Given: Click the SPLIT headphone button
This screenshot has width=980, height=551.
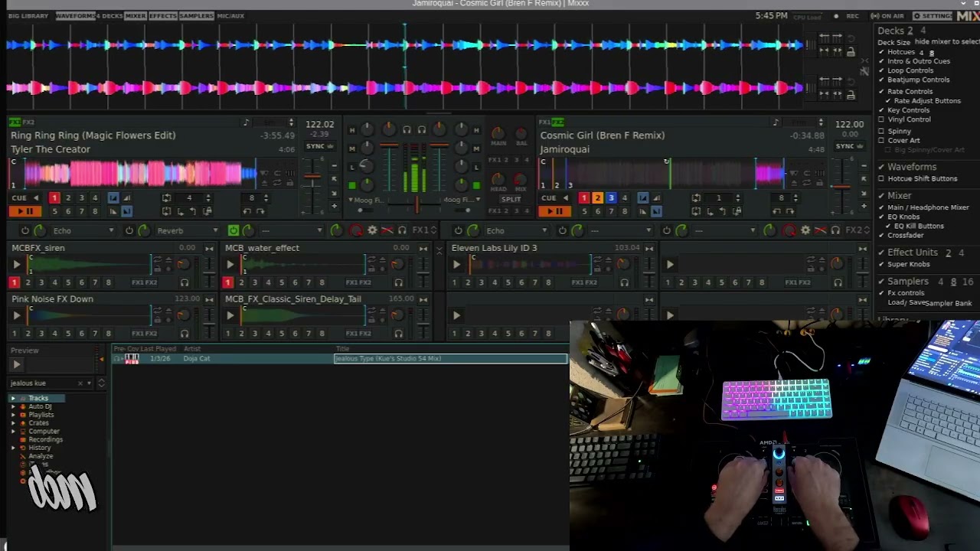Looking at the screenshot, I should point(510,199).
